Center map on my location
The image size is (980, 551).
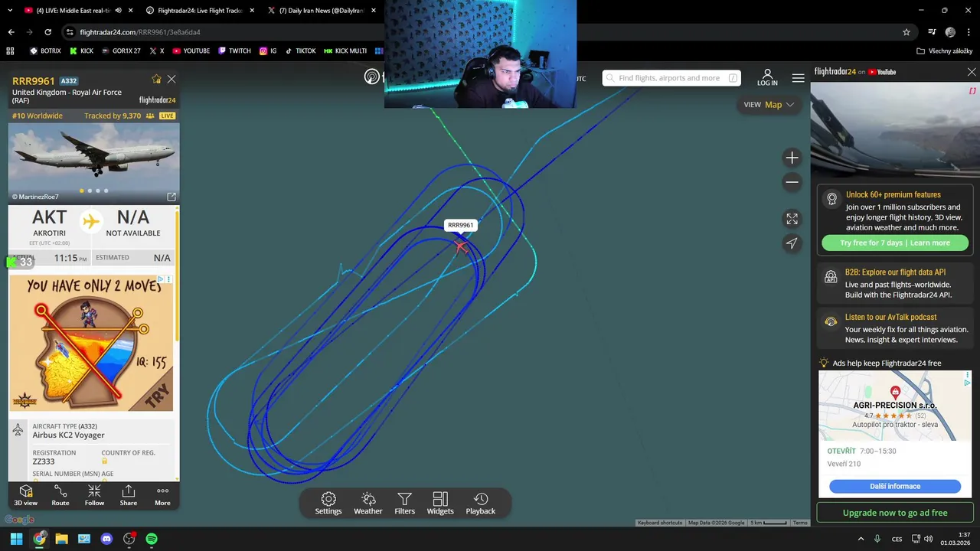(x=792, y=243)
